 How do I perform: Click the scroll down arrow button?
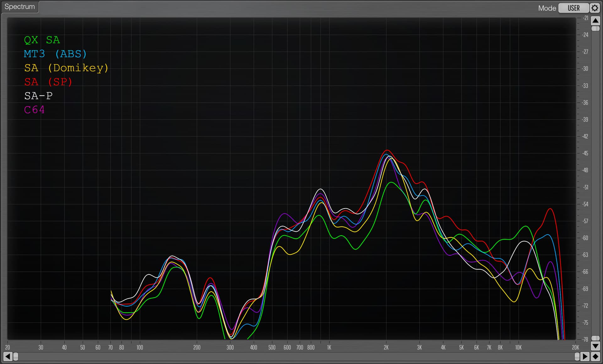point(595,346)
